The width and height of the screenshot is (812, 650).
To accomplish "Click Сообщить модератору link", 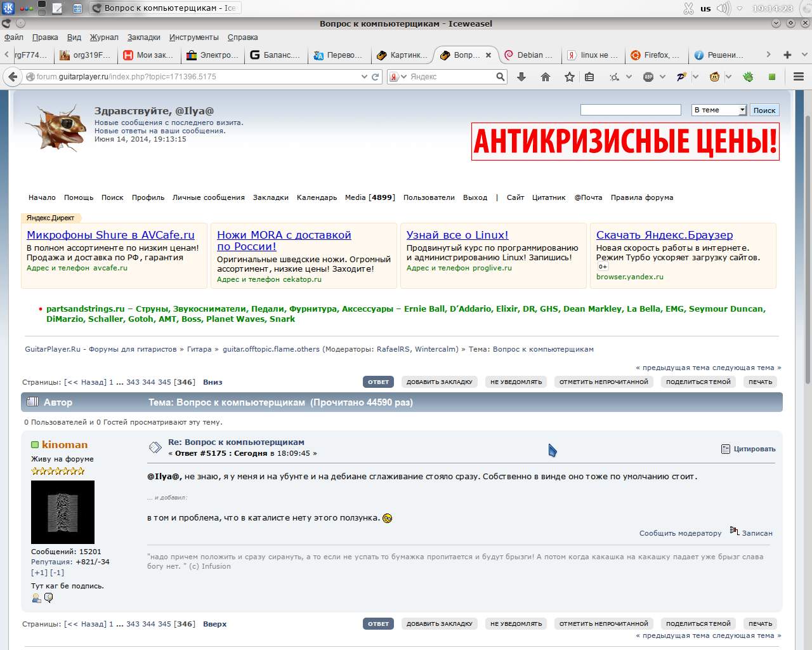I will pyautogui.click(x=680, y=533).
